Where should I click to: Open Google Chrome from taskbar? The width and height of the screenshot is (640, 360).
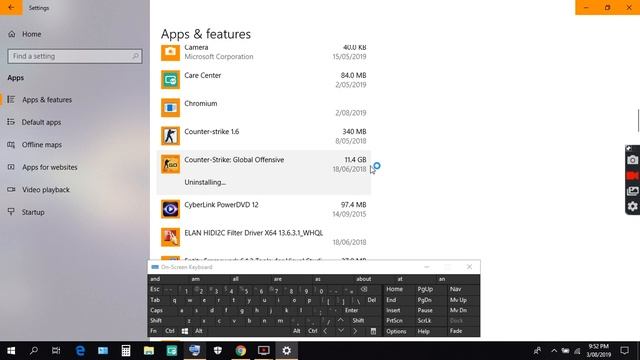240,350
